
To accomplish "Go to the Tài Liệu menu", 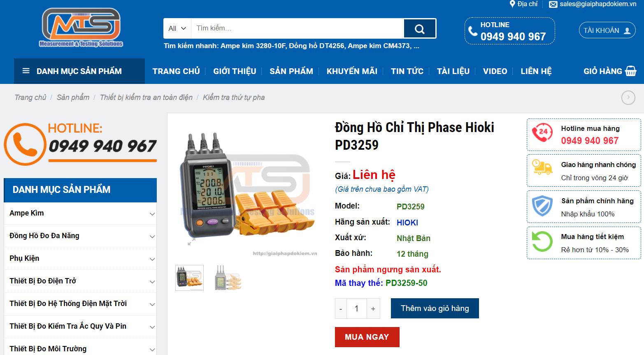I will (453, 71).
